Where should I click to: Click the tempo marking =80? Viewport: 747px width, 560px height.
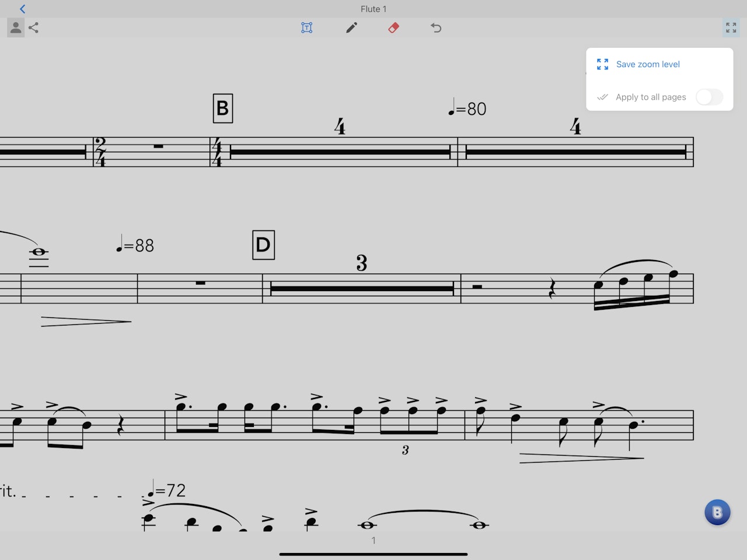click(x=467, y=108)
